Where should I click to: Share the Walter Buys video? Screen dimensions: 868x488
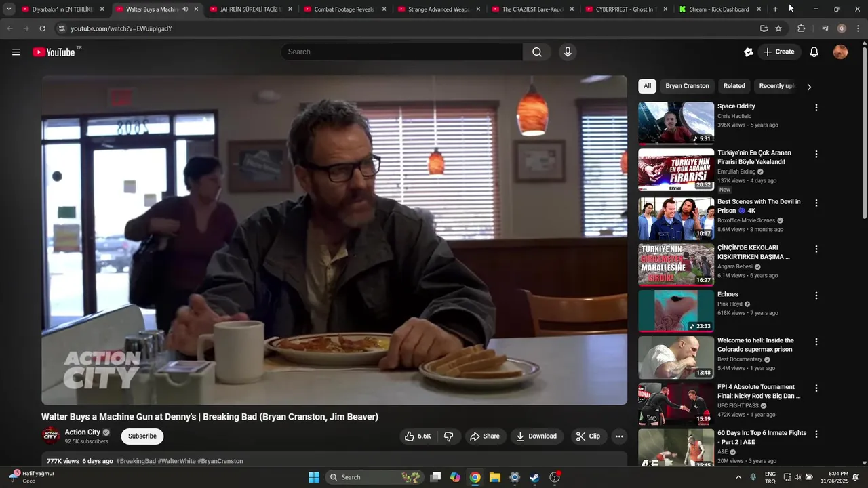484,436
